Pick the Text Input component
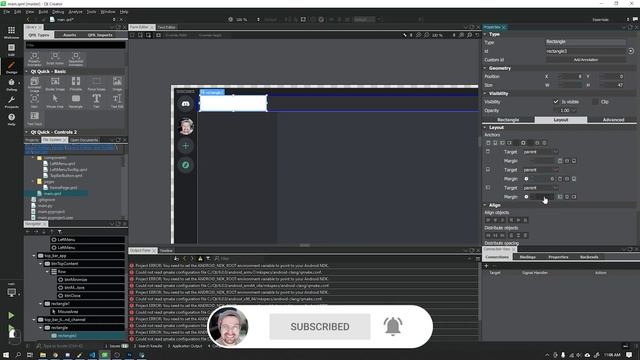 (x=34, y=118)
